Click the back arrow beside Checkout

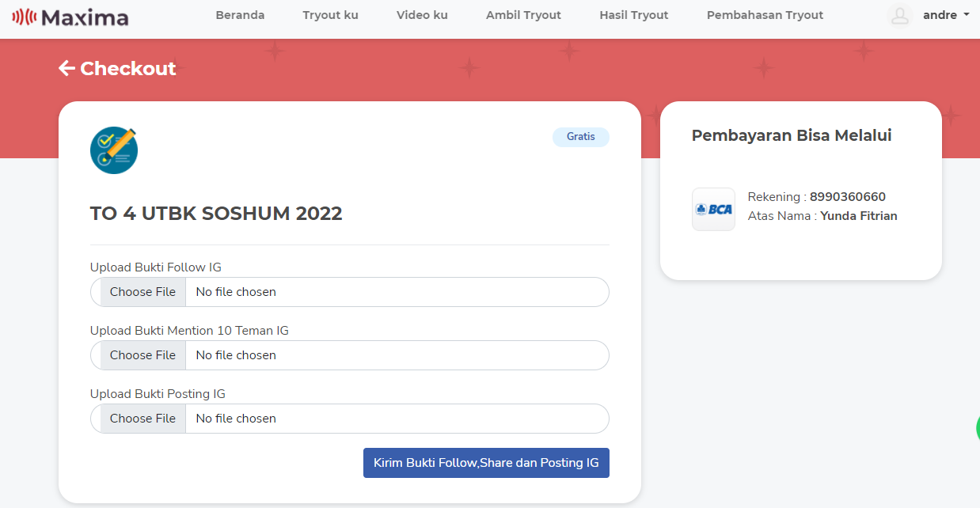(66, 69)
